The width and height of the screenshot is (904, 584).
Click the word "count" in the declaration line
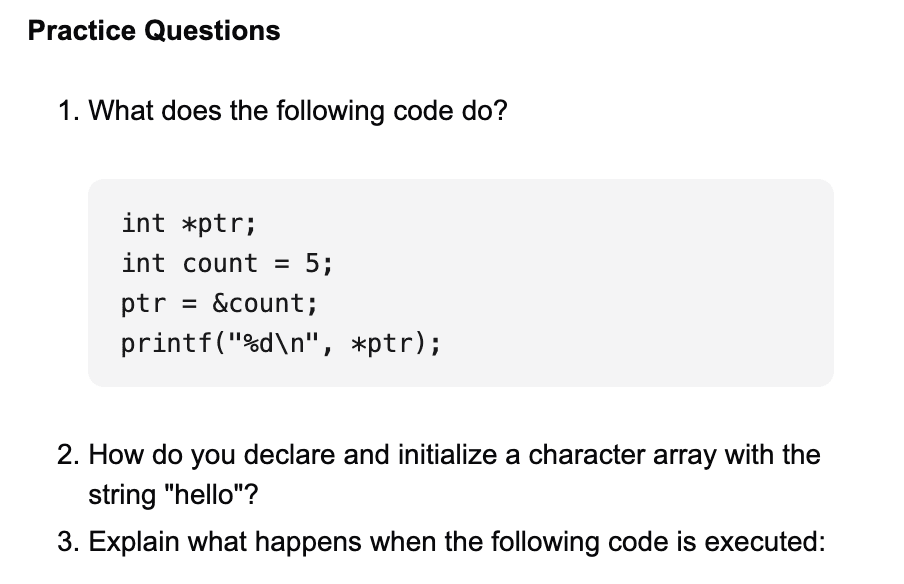[x=220, y=263]
